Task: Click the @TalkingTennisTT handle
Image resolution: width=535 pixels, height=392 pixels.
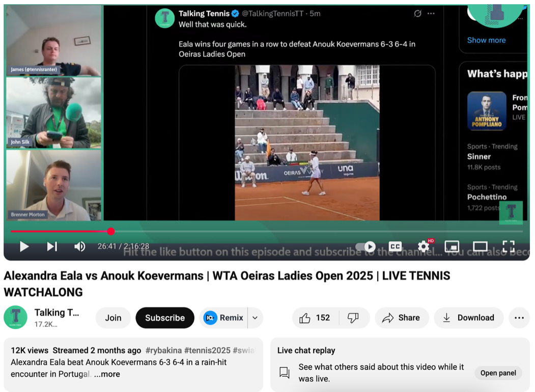Action: [272, 14]
